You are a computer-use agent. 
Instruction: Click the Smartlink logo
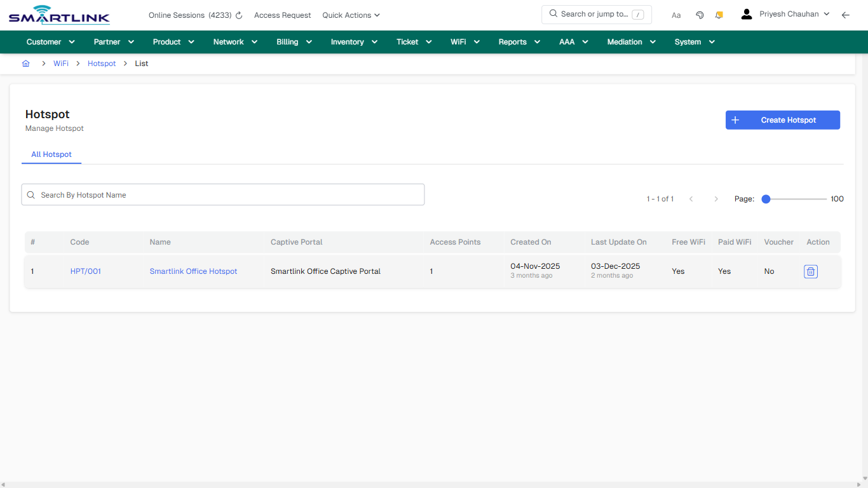point(58,14)
